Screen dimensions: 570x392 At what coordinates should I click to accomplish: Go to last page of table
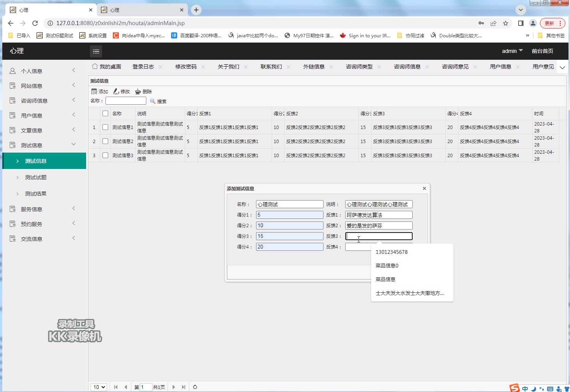coord(184,387)
